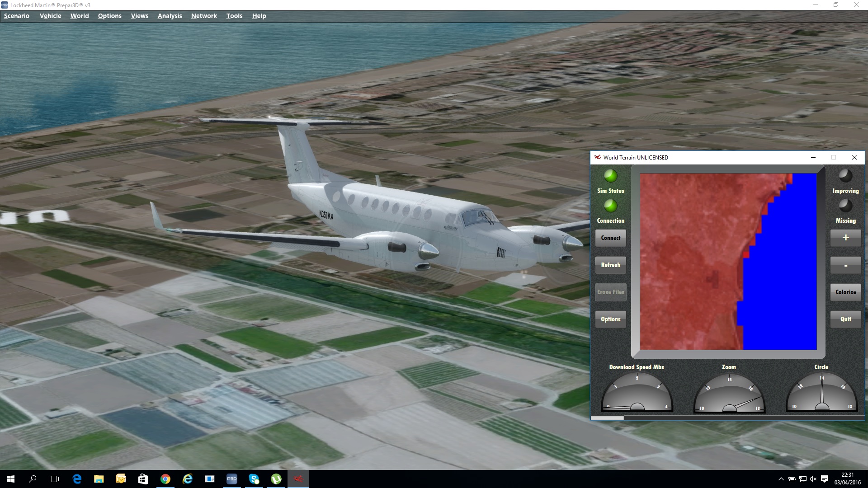Click the Improving indicator light
This screenshot has height=488, width=868.
[846, 176]
